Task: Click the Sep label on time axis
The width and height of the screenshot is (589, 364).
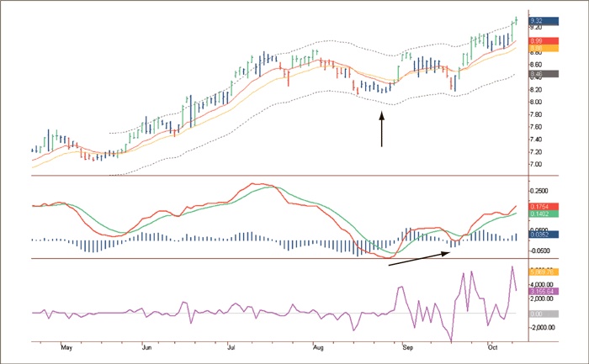Action: coord(407,346)
